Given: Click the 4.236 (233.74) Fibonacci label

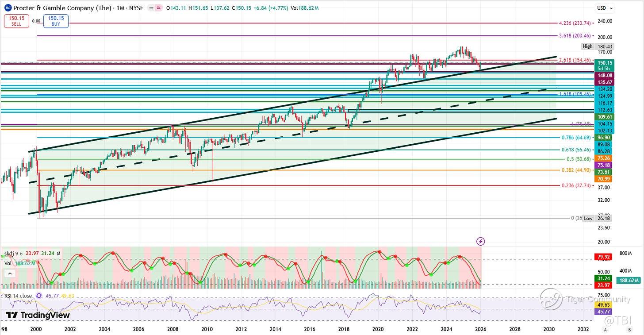Looking at the screenshot, I should [575, 23].
